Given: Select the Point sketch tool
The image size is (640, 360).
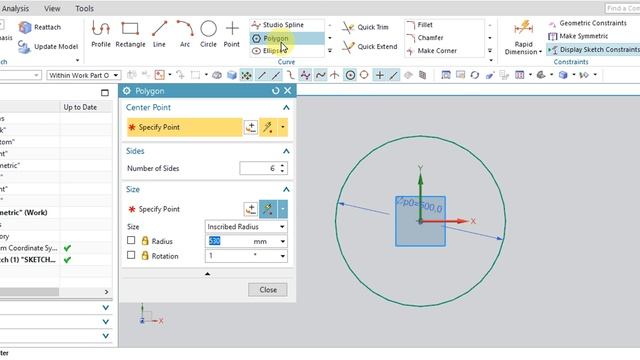Looking at the screenshot, I should pos(232,34).
